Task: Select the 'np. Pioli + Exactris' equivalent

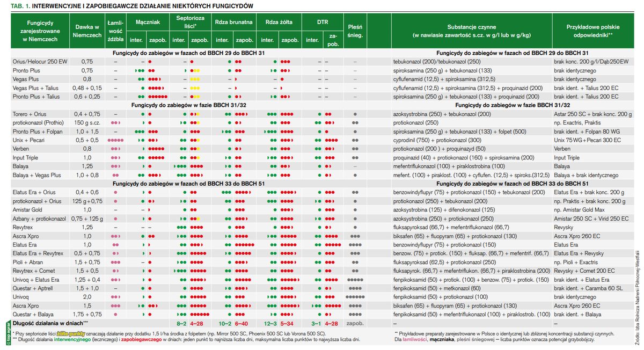Action: 577,262
